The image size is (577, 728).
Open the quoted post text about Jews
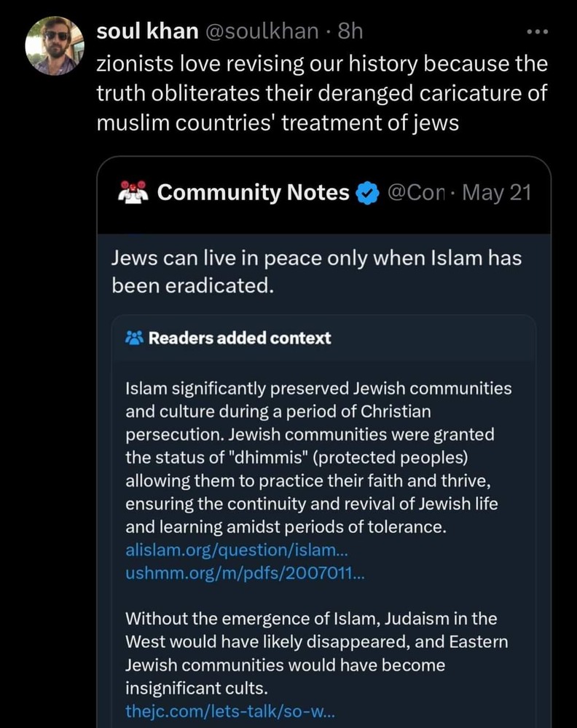[316, 272]
